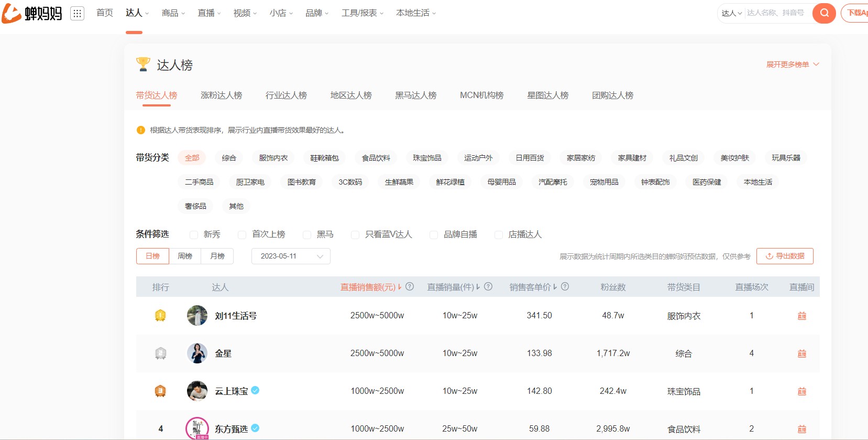Click bronze rank-three medal icon
868x440 pixels.
[160, 391]
